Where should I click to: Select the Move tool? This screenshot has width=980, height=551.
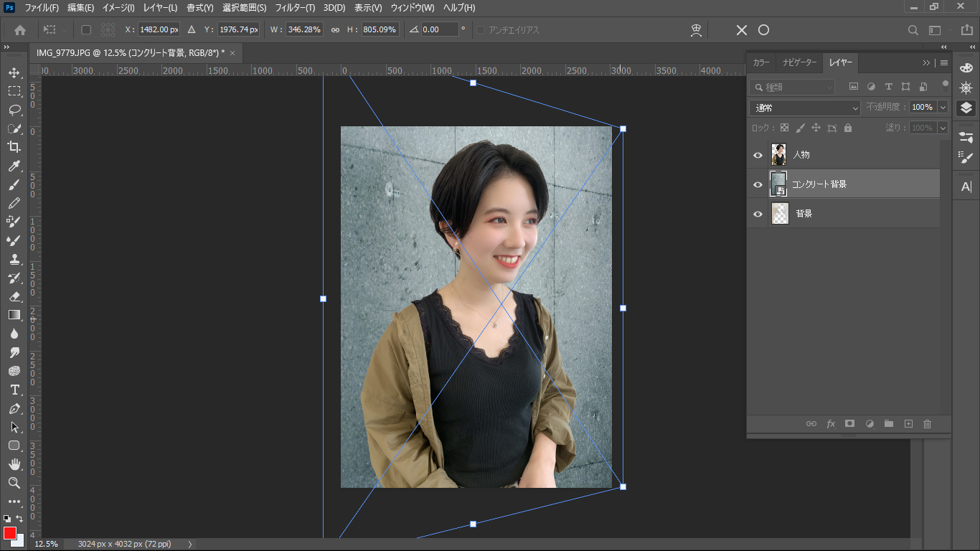point(14,72)
